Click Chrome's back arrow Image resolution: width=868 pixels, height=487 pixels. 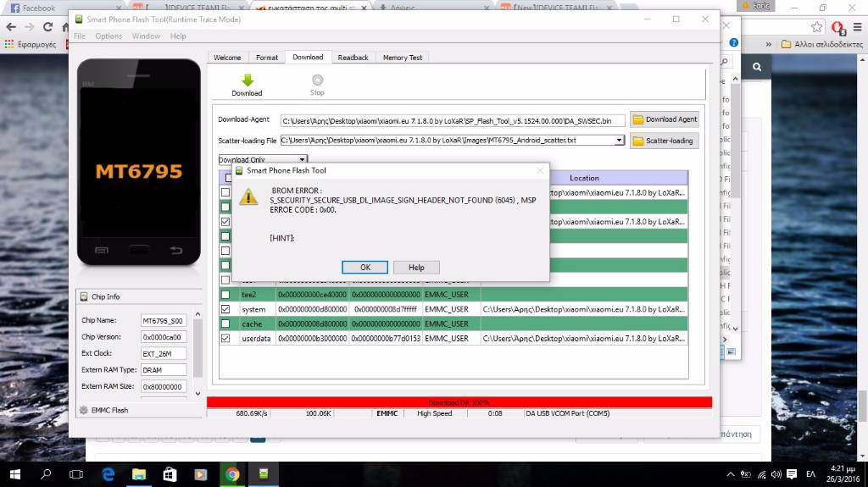[10, 26]
